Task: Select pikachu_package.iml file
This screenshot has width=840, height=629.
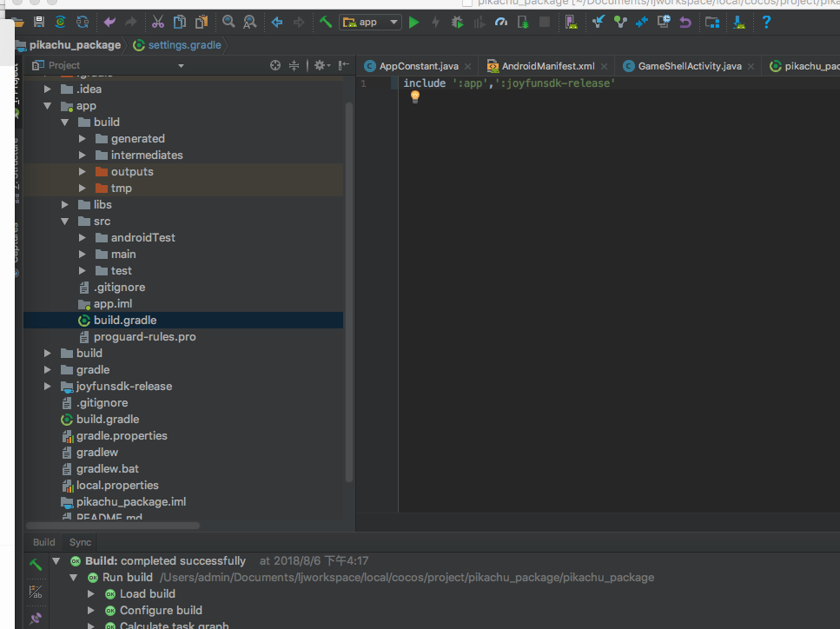Action: pos(130,502)
